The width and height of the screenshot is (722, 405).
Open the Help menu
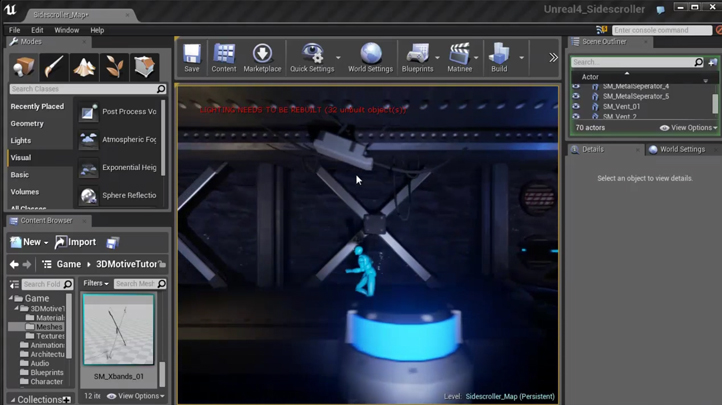pyautogui.click(x=97, y=30)
